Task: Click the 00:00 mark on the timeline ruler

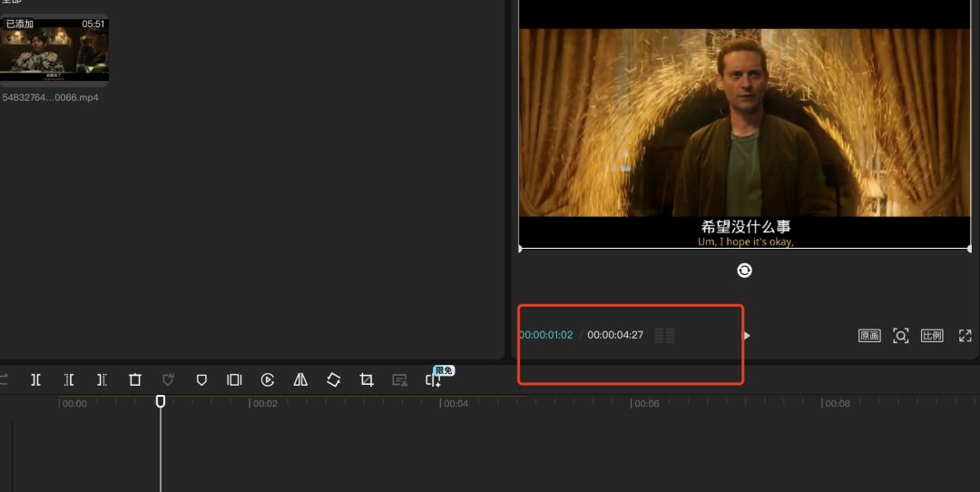Action: pos(74,404)
